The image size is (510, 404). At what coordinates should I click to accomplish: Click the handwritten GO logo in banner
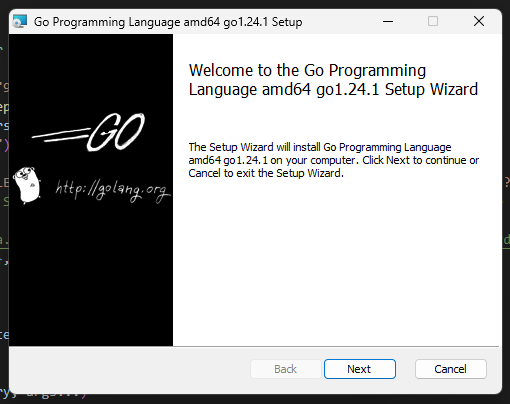click(x=89, y=132)
